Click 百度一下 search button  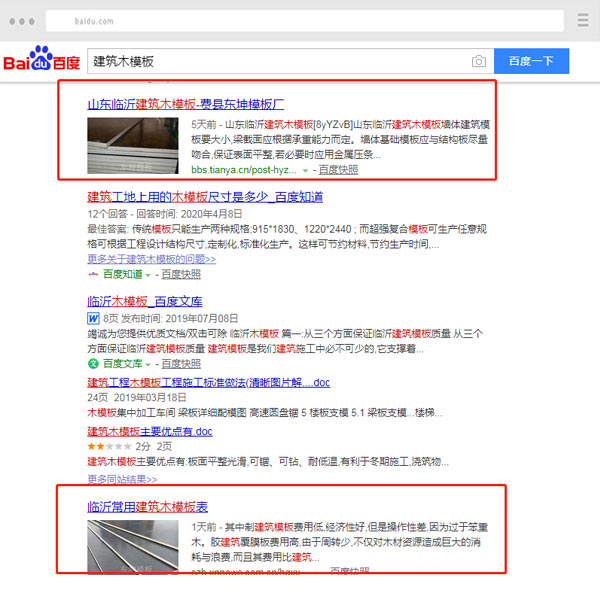click(x=531, y=61)
